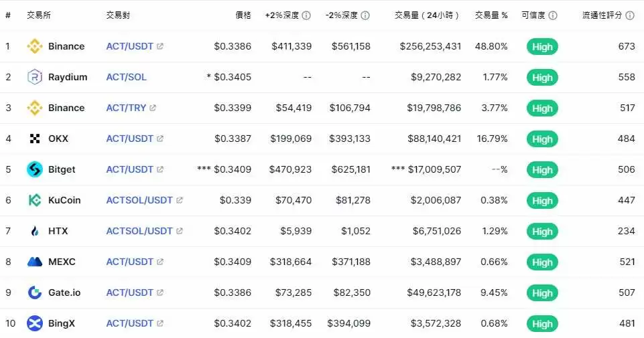Viewport: 644px width, 338px height.
Task: Click the HTX flame logo
Action: [x=34, y=231]
